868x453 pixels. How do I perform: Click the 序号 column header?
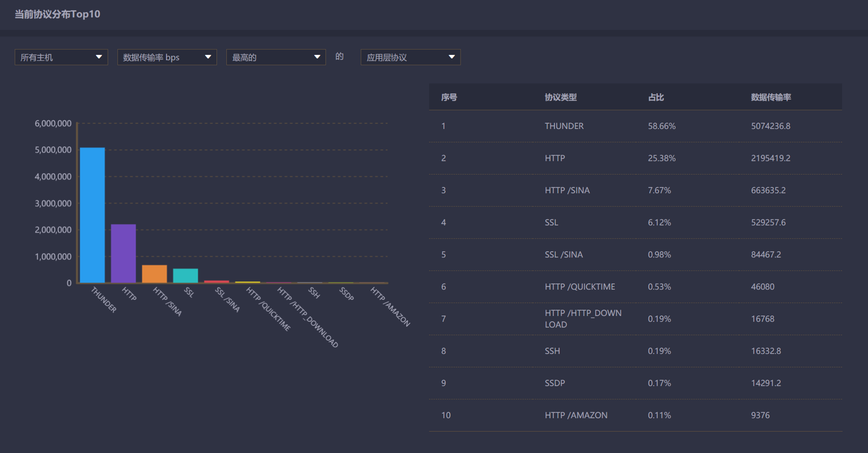(x=449, y=97)
